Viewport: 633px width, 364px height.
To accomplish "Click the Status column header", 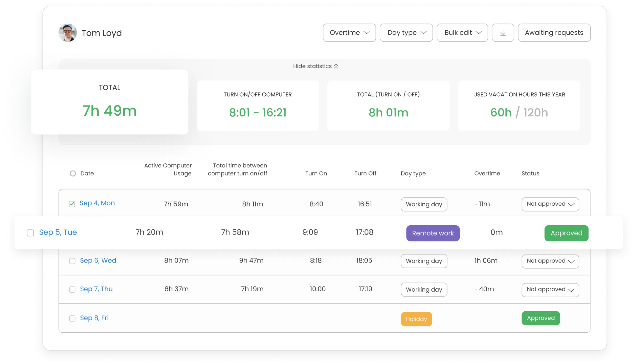I will click(x=530, y=173).
